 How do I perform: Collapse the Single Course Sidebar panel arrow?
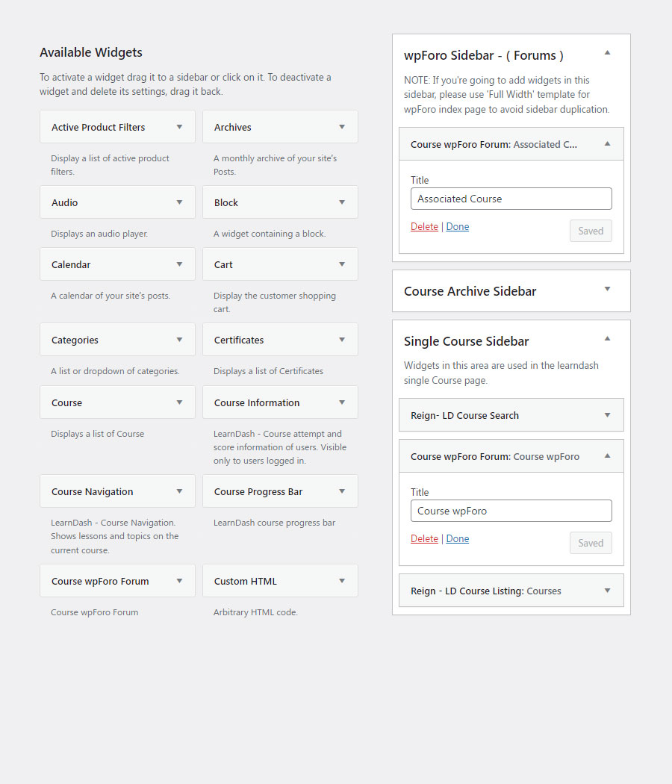[x=608, y=338]
